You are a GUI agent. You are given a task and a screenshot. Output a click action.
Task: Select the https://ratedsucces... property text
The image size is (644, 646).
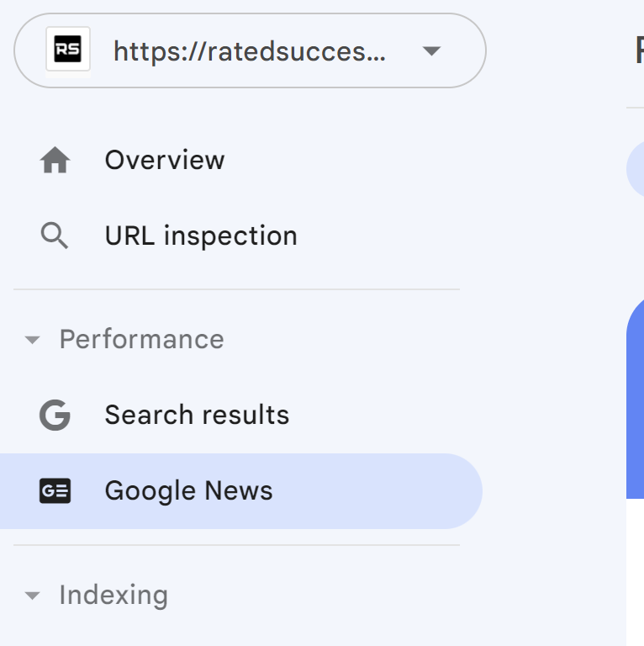250,51
